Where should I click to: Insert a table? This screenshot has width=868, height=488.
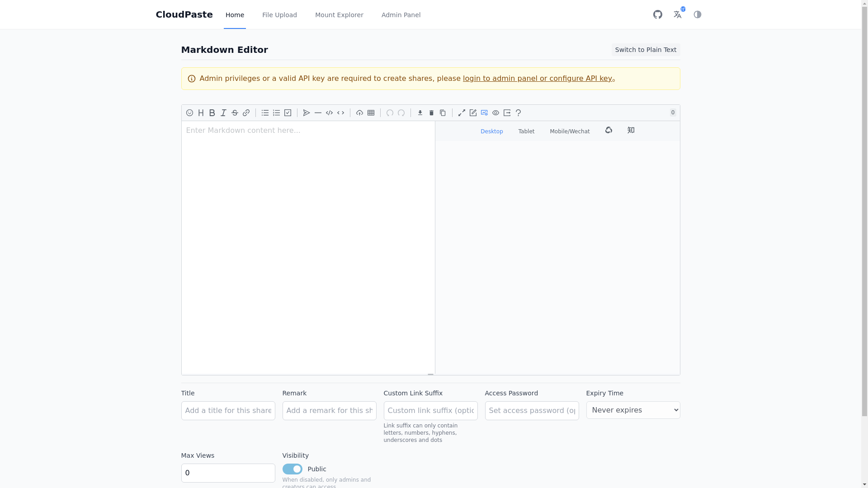[371, 113]
